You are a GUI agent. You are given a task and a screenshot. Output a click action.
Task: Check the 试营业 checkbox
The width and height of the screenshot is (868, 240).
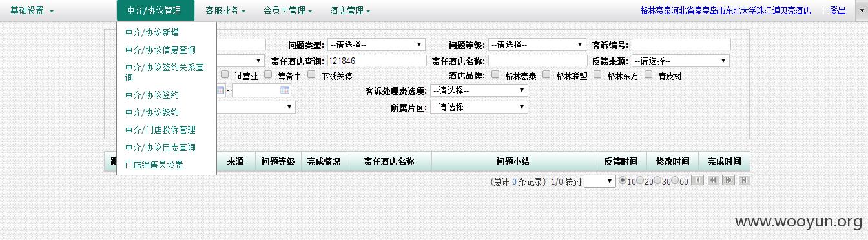coord(225,75)
